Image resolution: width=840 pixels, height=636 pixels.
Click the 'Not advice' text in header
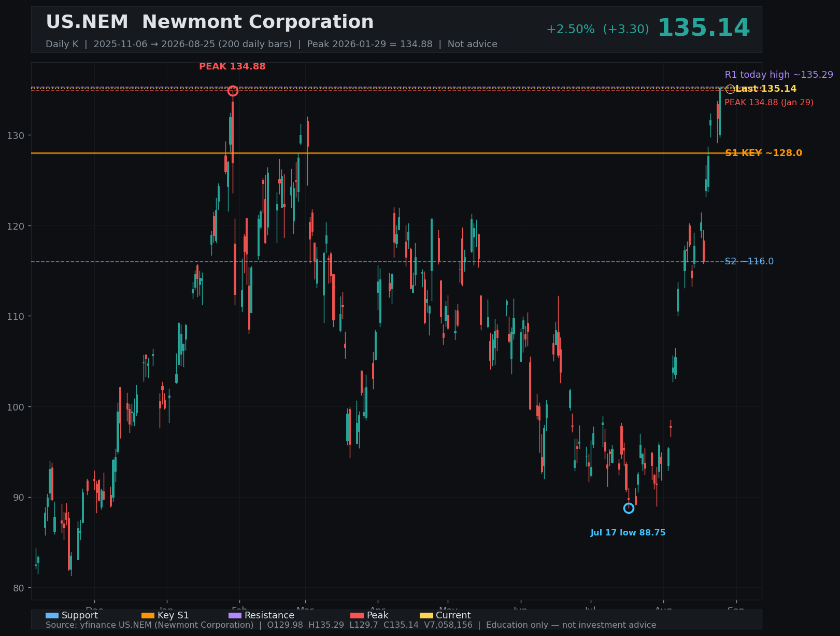(473, 44)
